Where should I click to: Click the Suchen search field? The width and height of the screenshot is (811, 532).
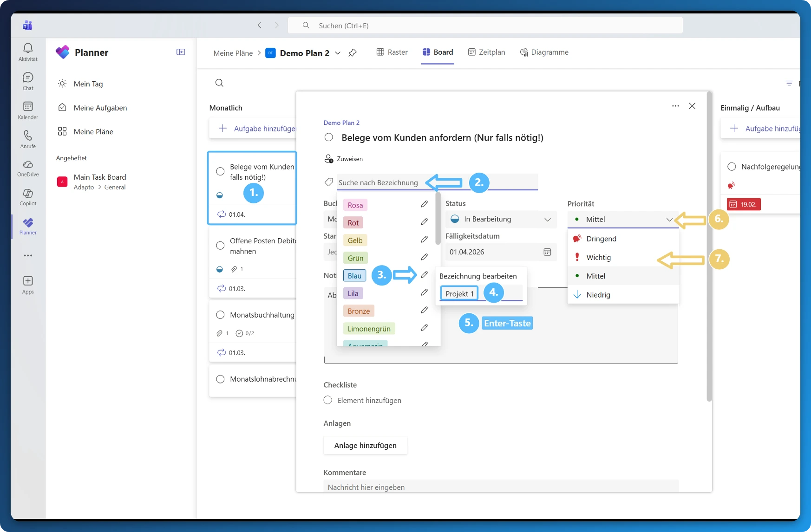pos(485,26)
